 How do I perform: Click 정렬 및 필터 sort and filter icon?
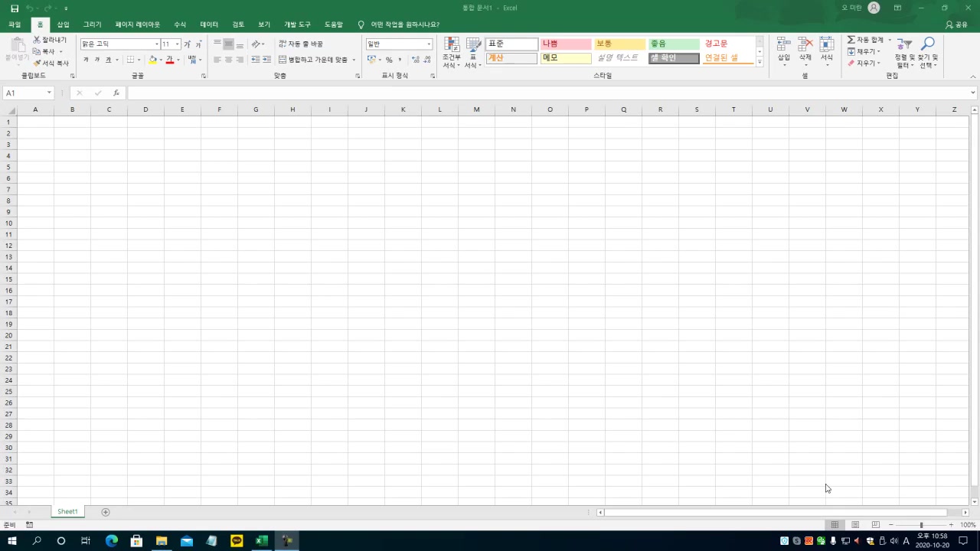tap(904, 45)
